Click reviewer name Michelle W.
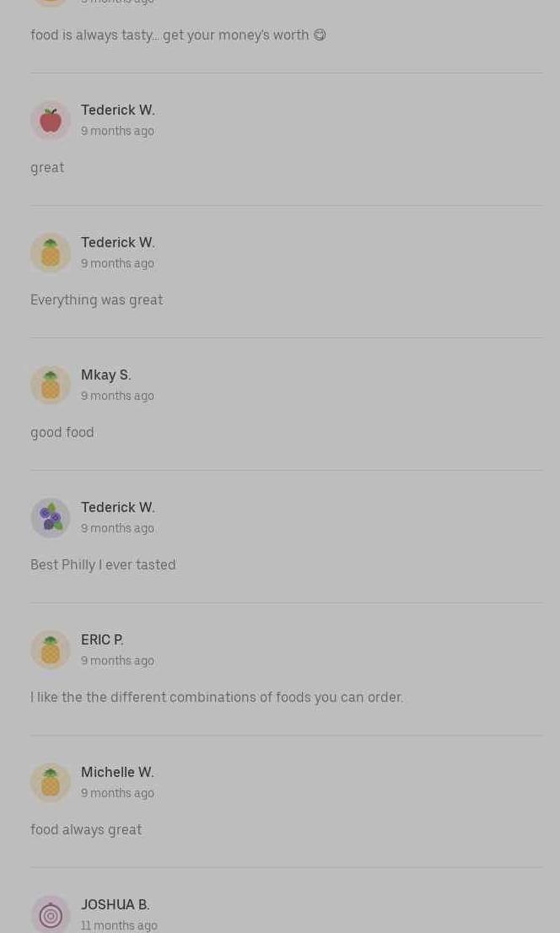This screenshot has height=933, width=560. click(x=116, y=772)
